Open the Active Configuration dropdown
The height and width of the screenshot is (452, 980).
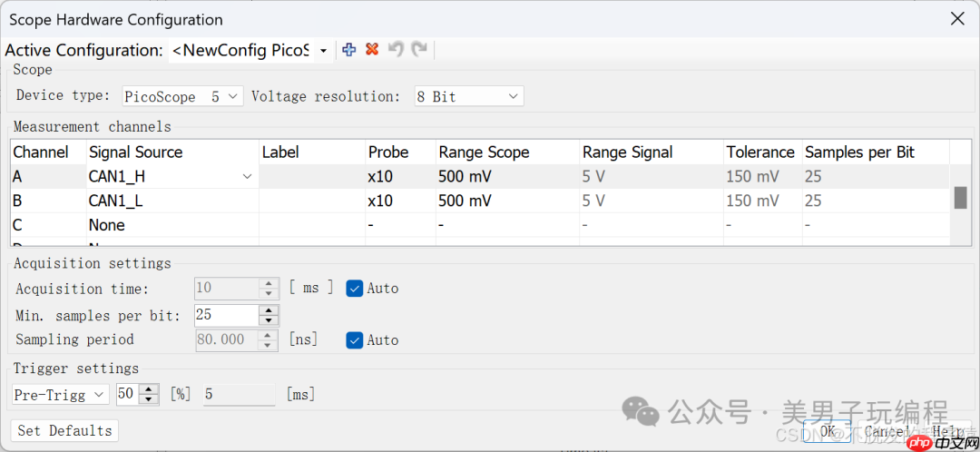[x=323, y=51]
